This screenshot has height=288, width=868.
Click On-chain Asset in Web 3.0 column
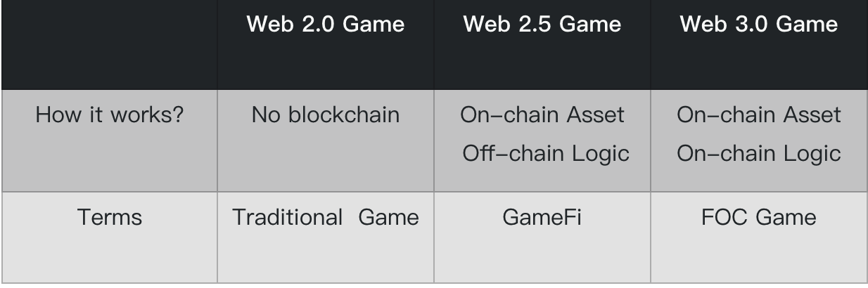point(759,114)
